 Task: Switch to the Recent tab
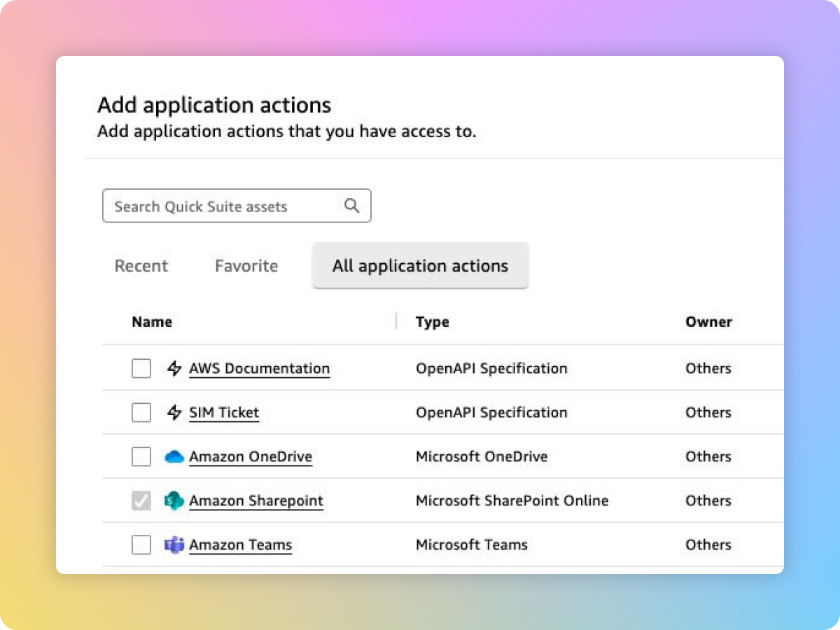click(141, 266)
